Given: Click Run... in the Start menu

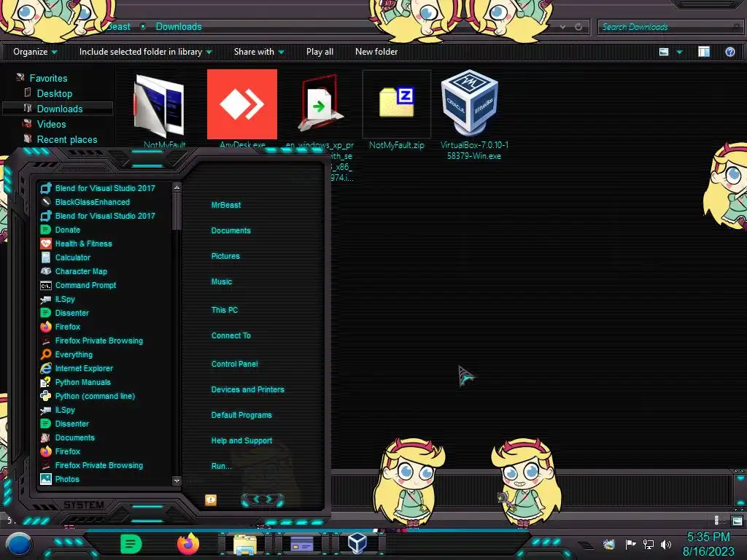Looking at the screenshot, I should (x=222, y=466).
